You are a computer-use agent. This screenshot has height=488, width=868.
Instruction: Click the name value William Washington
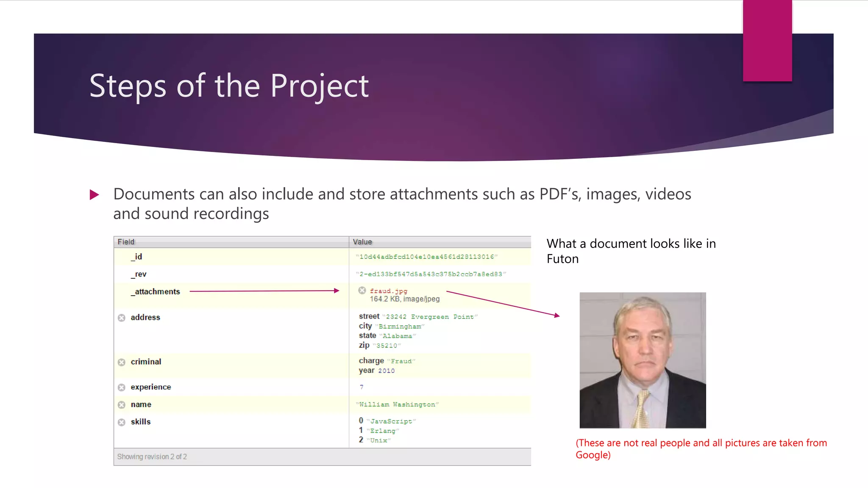(397, 405)
